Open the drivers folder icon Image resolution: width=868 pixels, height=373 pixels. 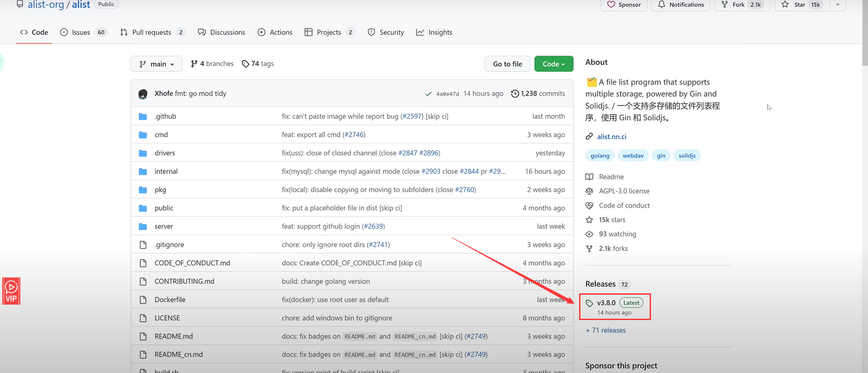143,153
